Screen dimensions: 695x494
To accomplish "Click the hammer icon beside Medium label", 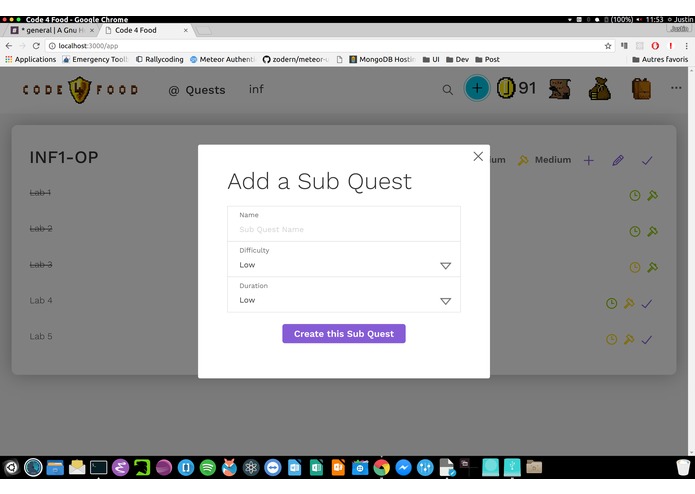I will [523, 160].
